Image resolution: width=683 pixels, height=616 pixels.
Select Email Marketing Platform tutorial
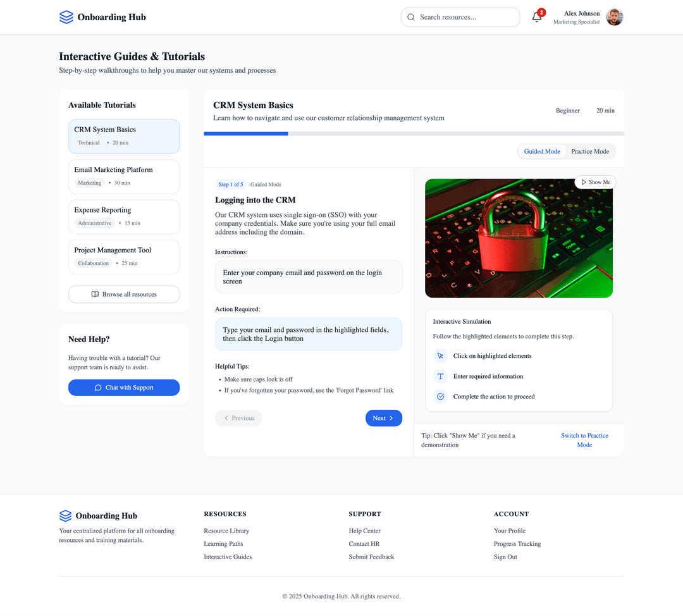coord(124,176)
